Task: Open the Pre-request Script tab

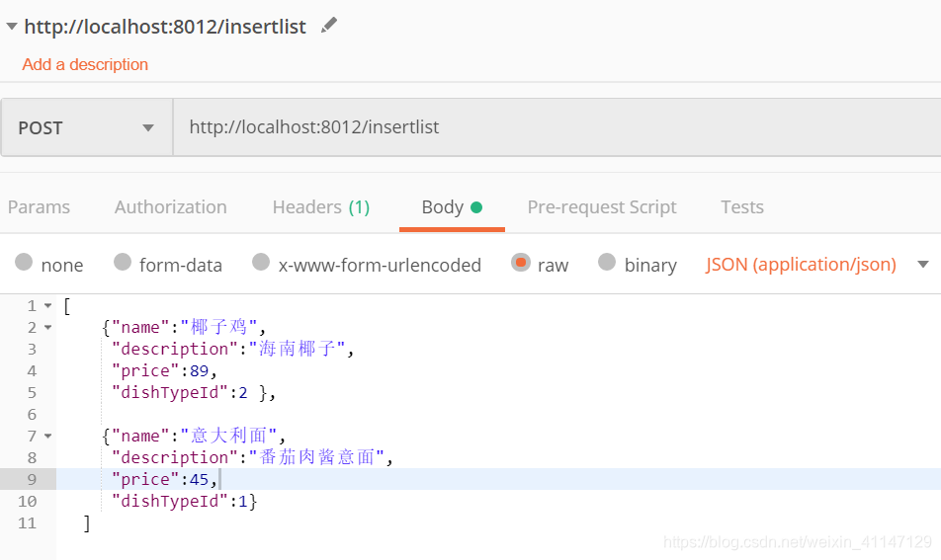Action: (x=602, y=206)
